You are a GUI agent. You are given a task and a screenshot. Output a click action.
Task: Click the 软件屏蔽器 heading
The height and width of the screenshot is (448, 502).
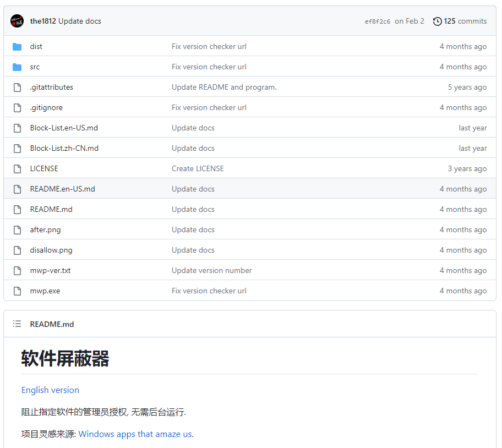tap(65, 358)
